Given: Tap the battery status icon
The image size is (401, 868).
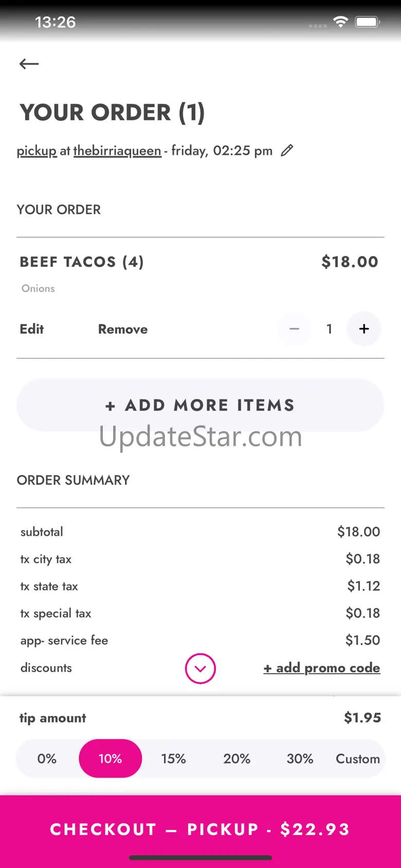Looking at the screenshot, I should [368, 22].
